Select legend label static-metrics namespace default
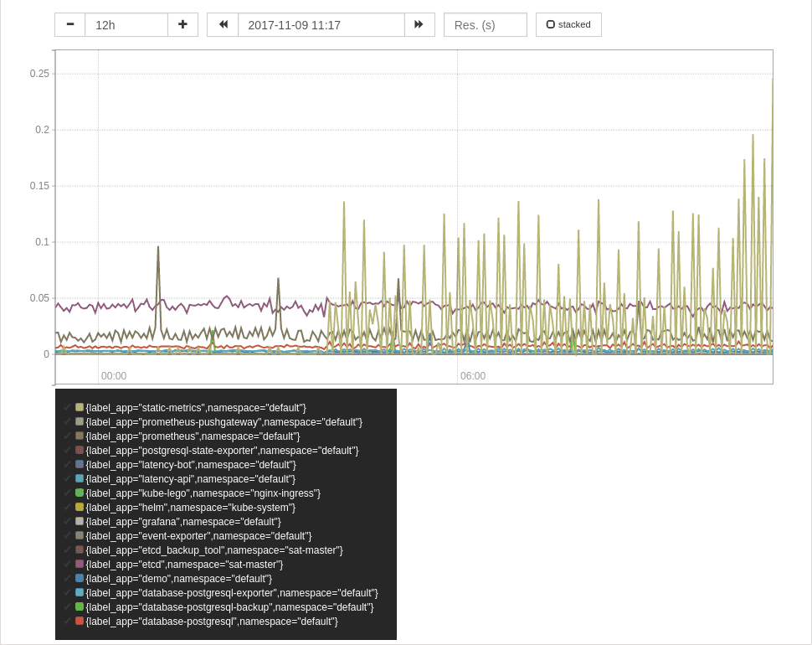The height and width of the screenshot is (645, 812). point(196,408)
